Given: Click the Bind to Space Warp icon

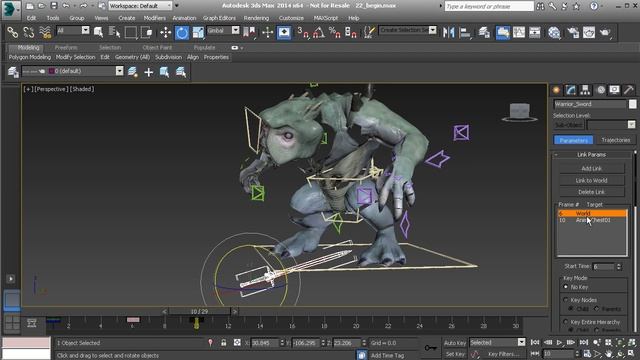Looking at the screenshot, I should pyautogui.click(x=45, y=32).
